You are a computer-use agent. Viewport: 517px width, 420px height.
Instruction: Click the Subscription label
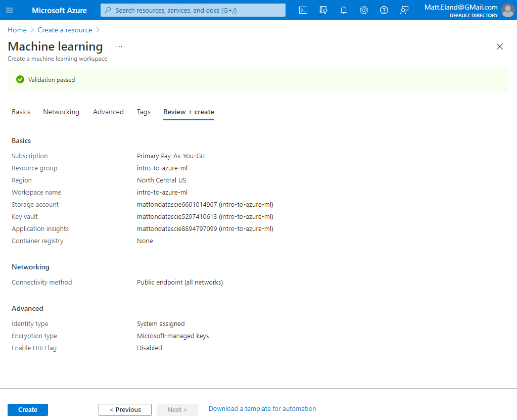pos(30,156)
